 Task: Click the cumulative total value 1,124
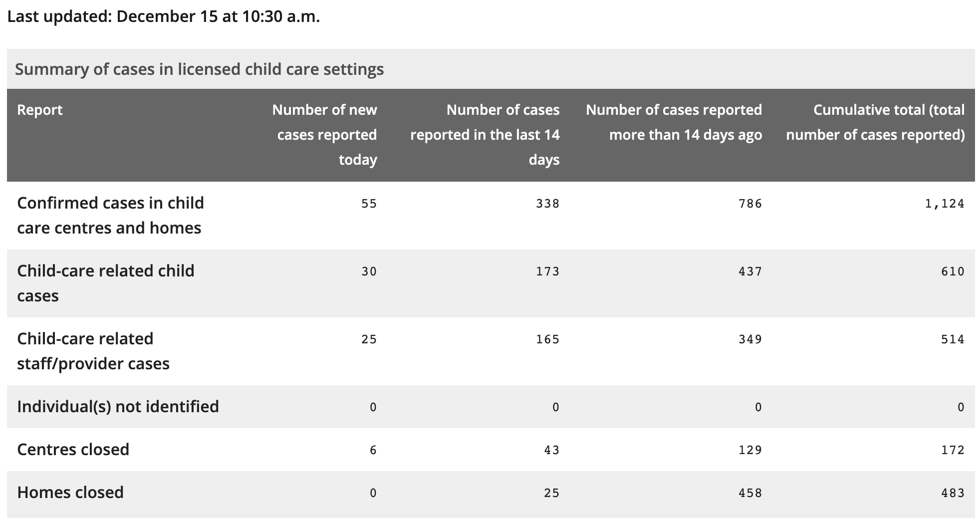pos(945,203)
